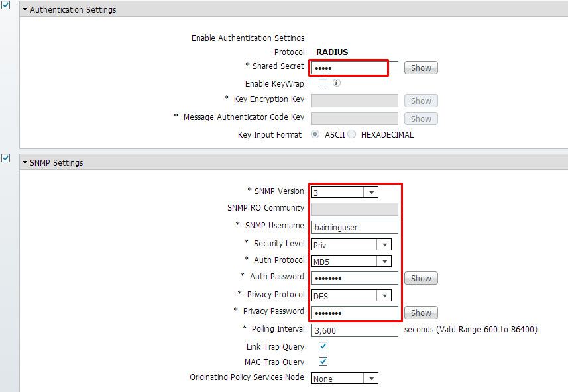The height and width of the screenshot is (392, 568).
Task: Click the Privacy Password field
Action: 355,313
